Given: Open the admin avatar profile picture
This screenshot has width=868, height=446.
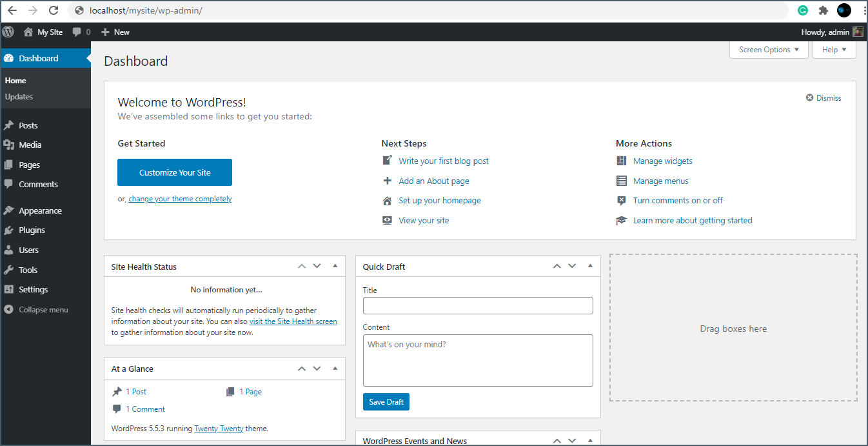Looking at the screenshot, I should (x=858, y=32).
